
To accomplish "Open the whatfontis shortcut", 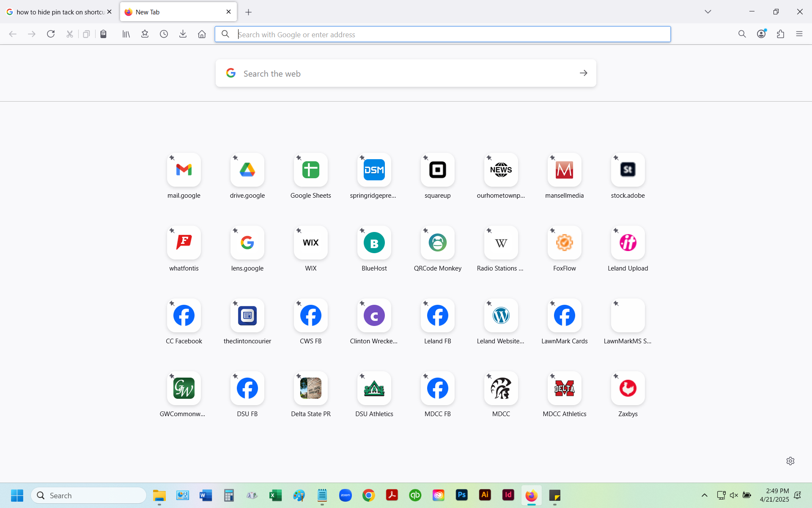I will tap(184, 243).
